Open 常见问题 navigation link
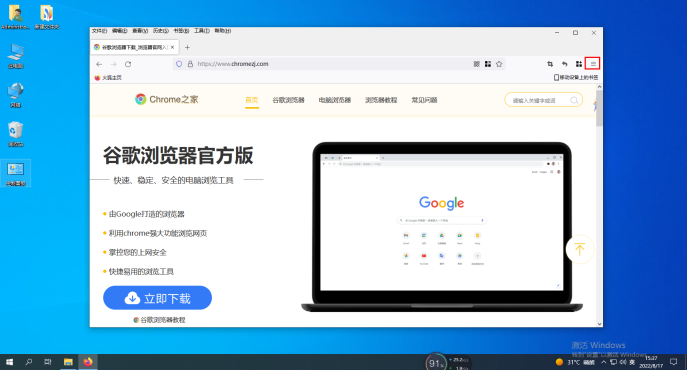Image resolution: width=687 pixels, height=370 pixels. click(424, 100)
